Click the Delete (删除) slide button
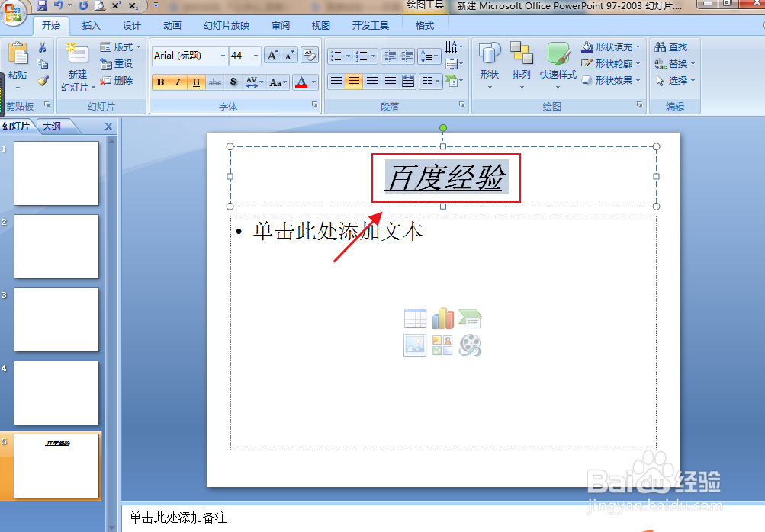The image size is (765, 532). click(117, 81)
